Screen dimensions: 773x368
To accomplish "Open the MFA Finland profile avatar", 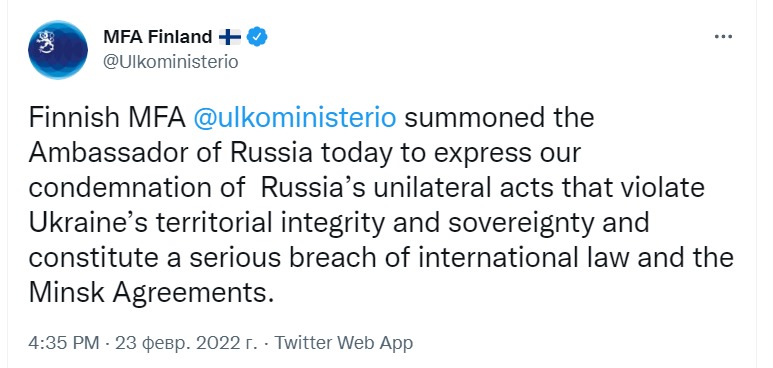I will tap(58, 49).
